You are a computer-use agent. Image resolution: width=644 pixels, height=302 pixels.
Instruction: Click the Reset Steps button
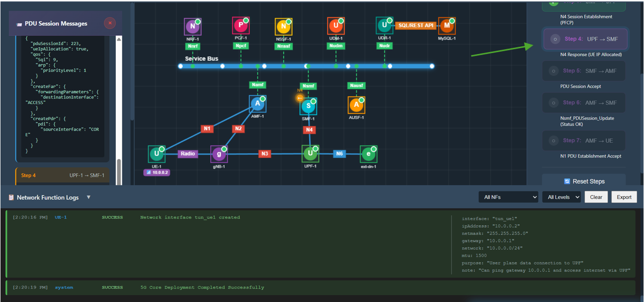point(584,181)
